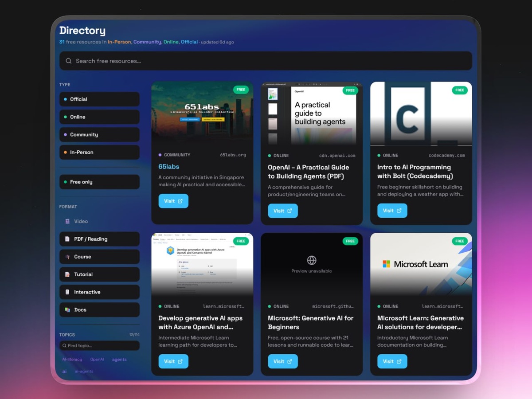This screenshot has width=532, height=399.
Task: Click the In-Person link in the header subtitle
Action: click(x=119, y=42)
